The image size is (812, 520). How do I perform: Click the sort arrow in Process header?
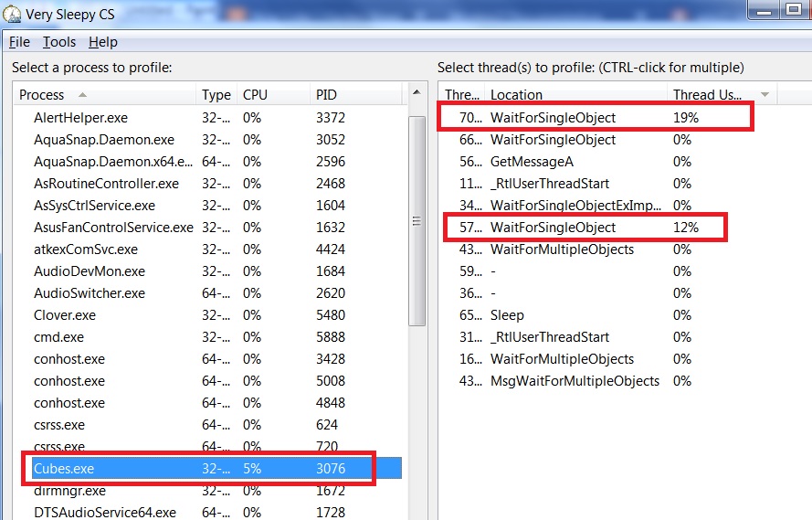coord(82,95)
